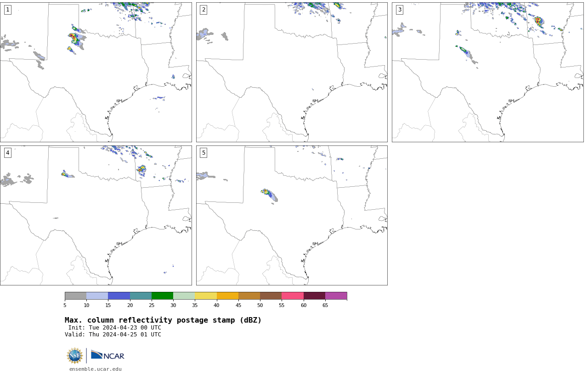Click the brown 50-55 dBZ swatch

(x=271, y=296)
